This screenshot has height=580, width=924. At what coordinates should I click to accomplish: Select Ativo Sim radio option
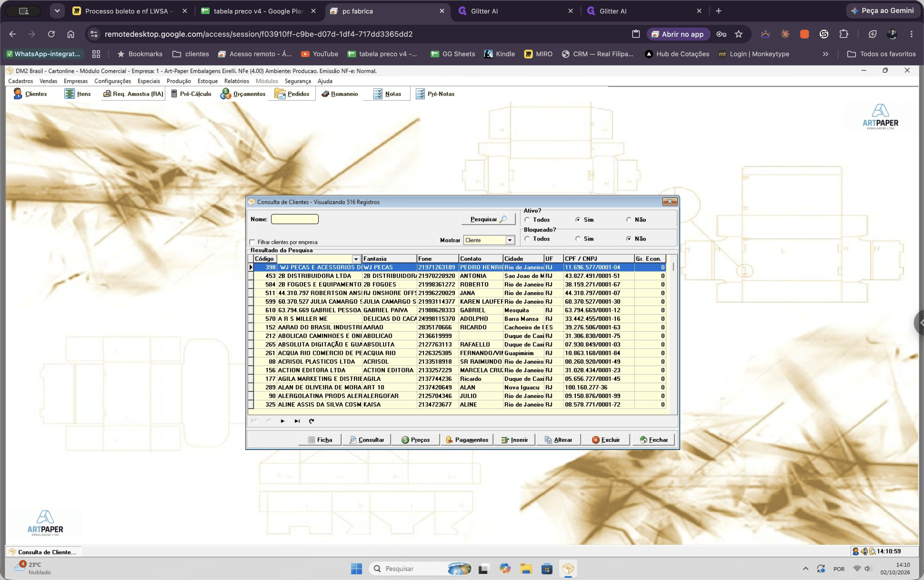(578, 219)
